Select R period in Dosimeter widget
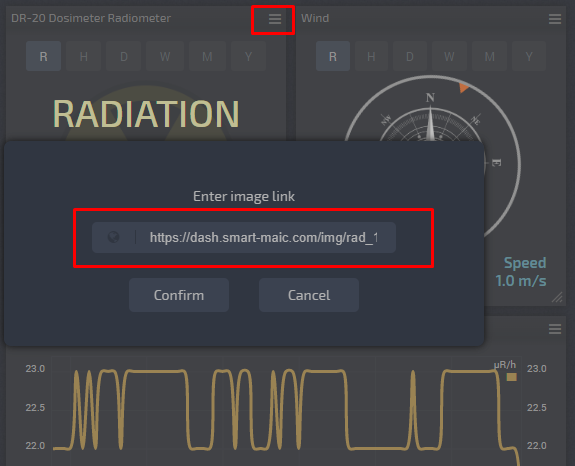Screen dimensions: 575x466 [x=43, y=56]
